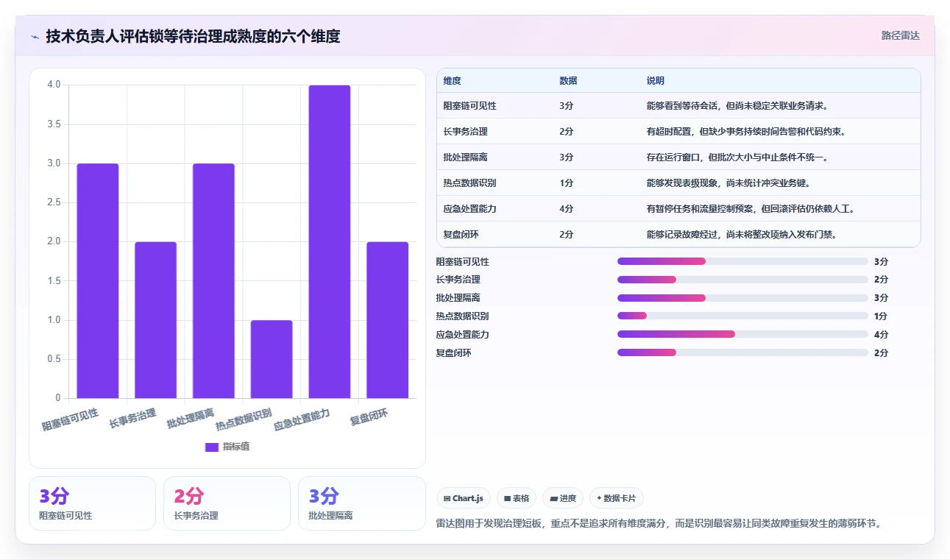Toggle the 指标值 legend swatch under the chart
The width and height of the screenshot is (950, 560).
[x=211, y=447]
